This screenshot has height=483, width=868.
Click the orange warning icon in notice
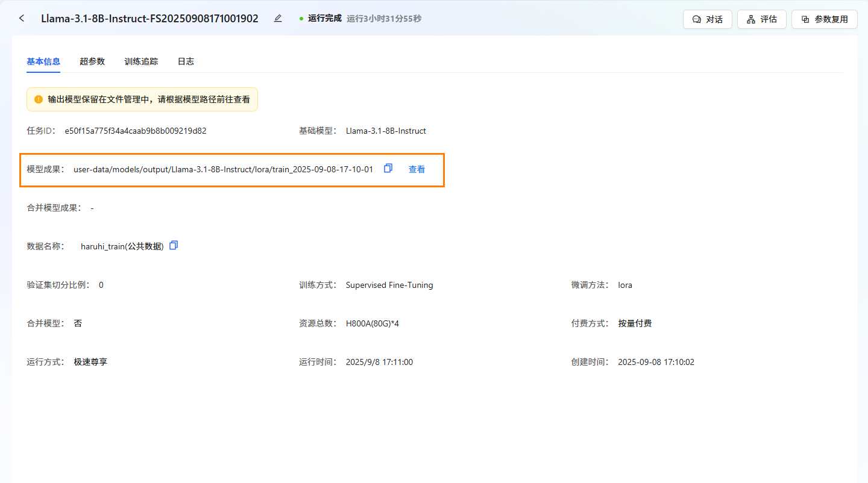tap(39, 99)
